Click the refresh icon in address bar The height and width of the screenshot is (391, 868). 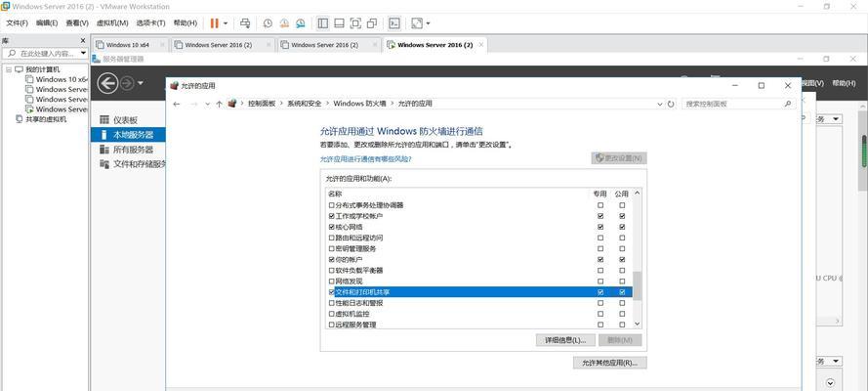(x=671, y=104)
